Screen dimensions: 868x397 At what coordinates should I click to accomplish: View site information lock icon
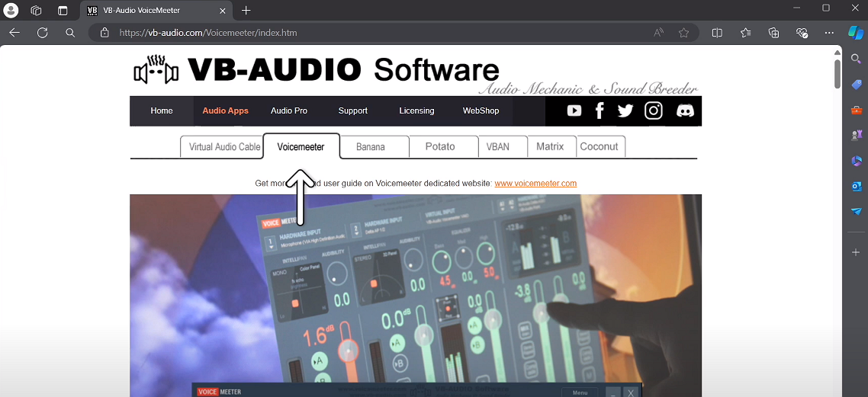(x=104, y=33)
